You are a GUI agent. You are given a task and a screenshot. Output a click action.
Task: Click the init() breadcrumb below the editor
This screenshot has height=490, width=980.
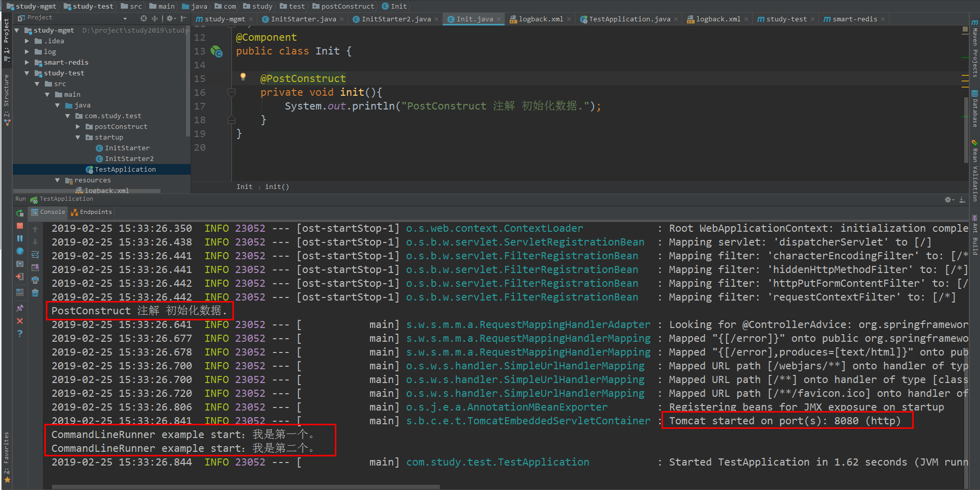[x=277, y=187]
